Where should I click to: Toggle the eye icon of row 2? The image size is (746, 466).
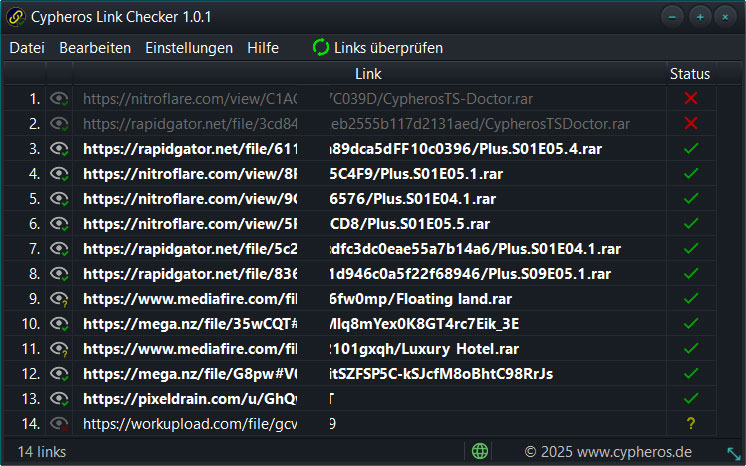tap(59, 124)
